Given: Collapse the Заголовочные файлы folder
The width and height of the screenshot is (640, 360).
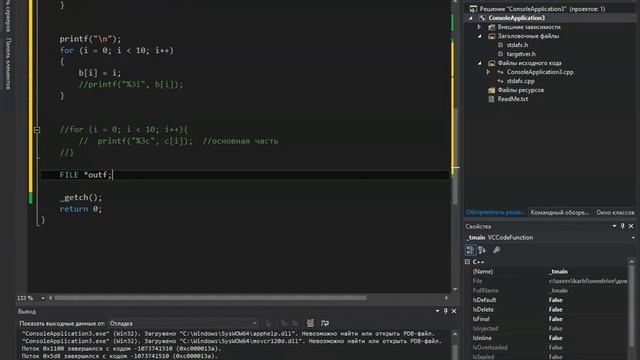Looking at the screenshot, I should click(480, 36).
